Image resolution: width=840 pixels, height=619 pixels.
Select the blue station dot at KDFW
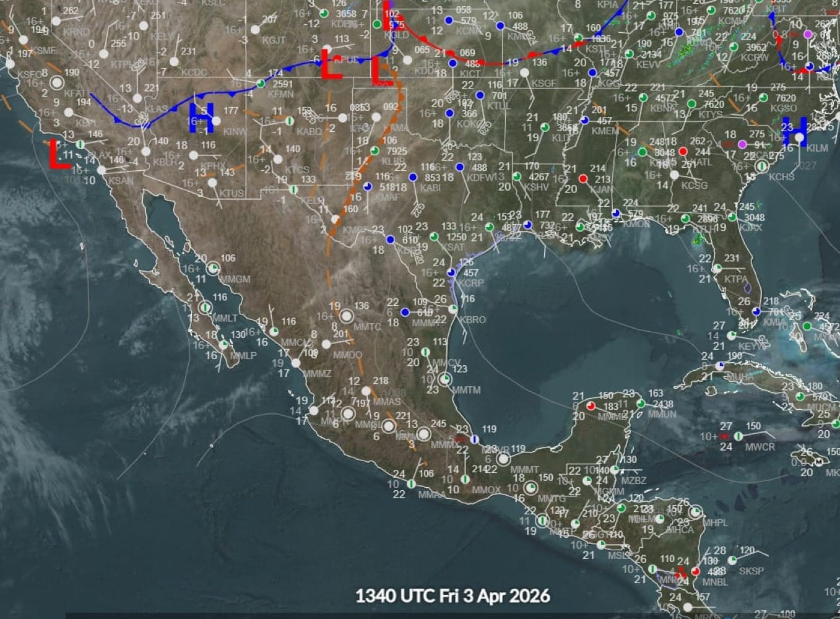pos(459,167)
